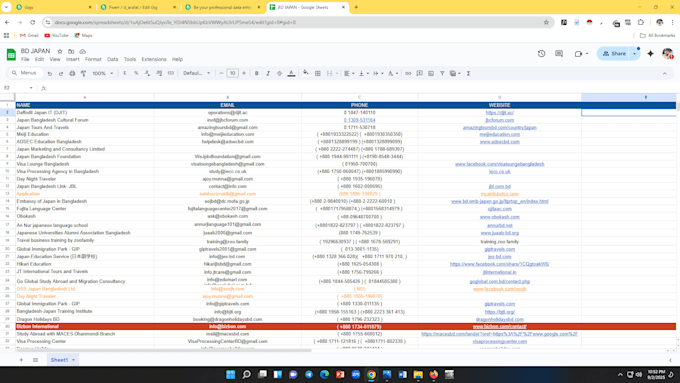
Task: Open the jbcforum.com website link
Action: (x=500, y=120)
